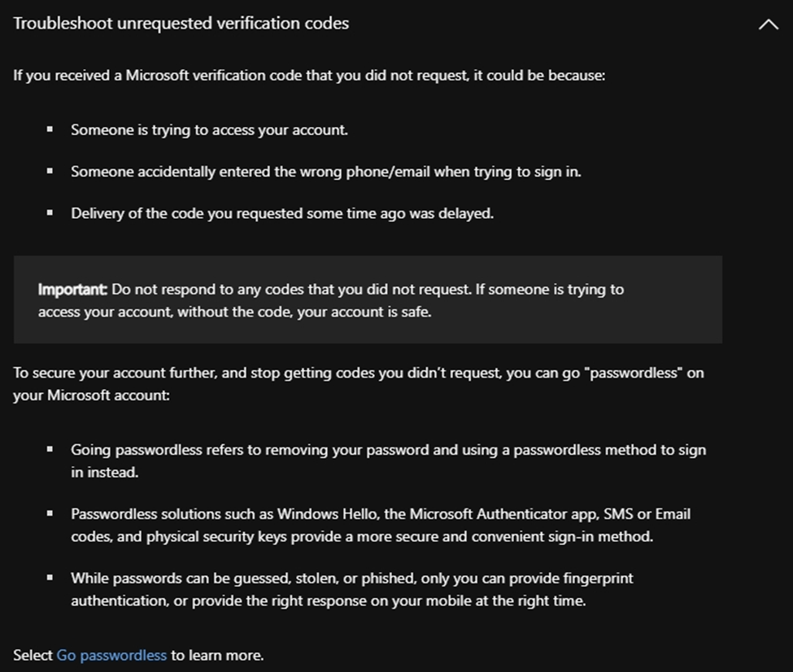The image size is (793, 672).
Task: Click the 'Going passwordless refers to removing' bullet text
Action: point(389,461)
